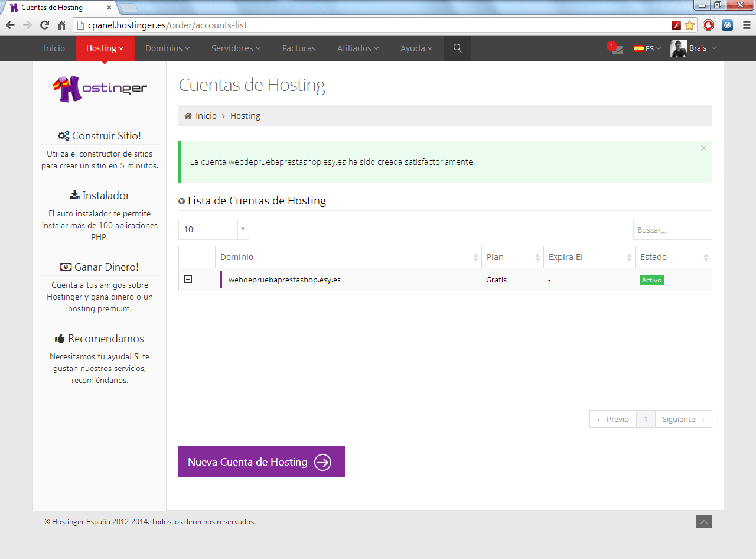Open the rows-per-page dropdown showing 10

tap(214, 230)
